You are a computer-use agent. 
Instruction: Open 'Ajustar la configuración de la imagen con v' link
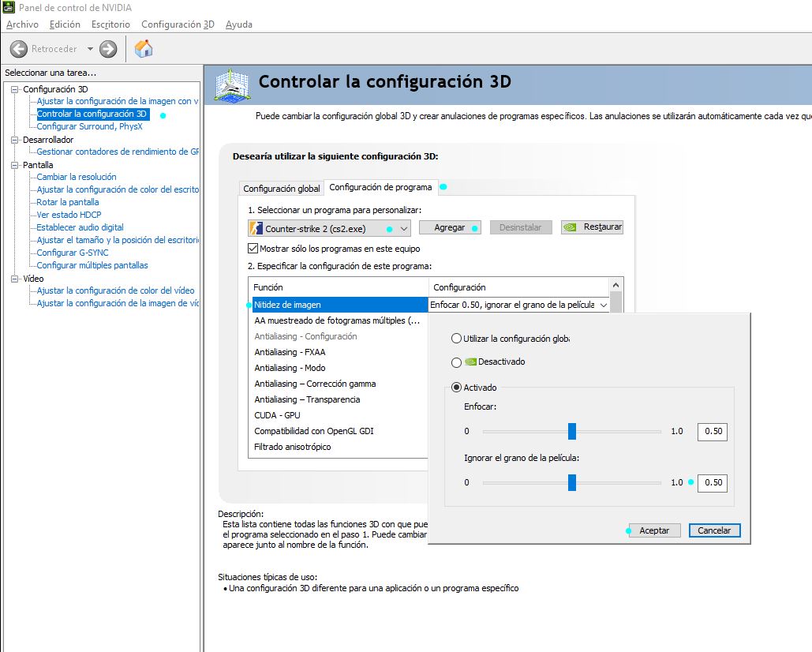click(x=117, y=101)
